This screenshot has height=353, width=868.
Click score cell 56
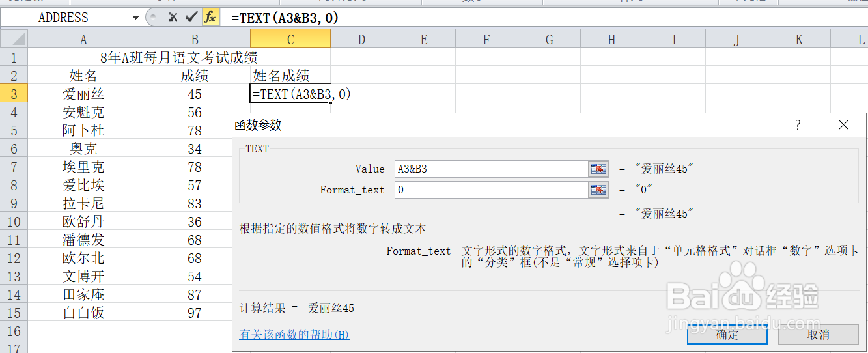(195, 112)
